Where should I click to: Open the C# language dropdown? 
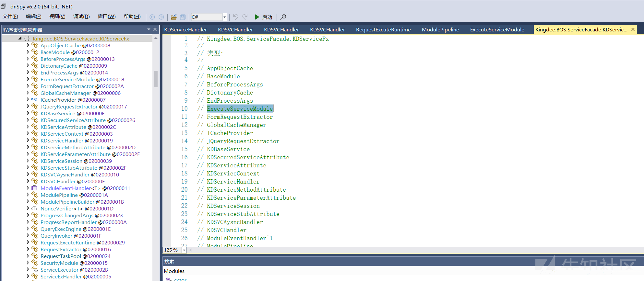click(224, 17)
